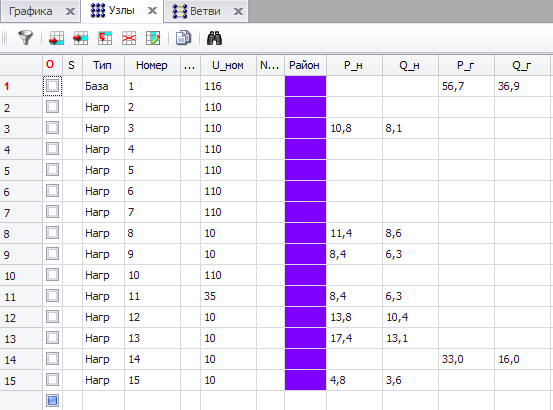Click the purple Район cell of node 15
The height and width of the screenshot is (410, 553).
[x=305, y=380]
